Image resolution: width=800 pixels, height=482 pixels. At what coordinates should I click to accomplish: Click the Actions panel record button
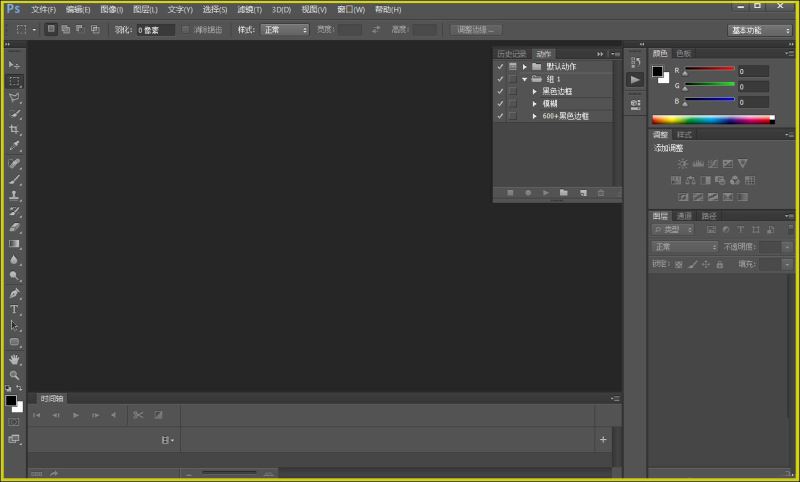coord(528,193)
